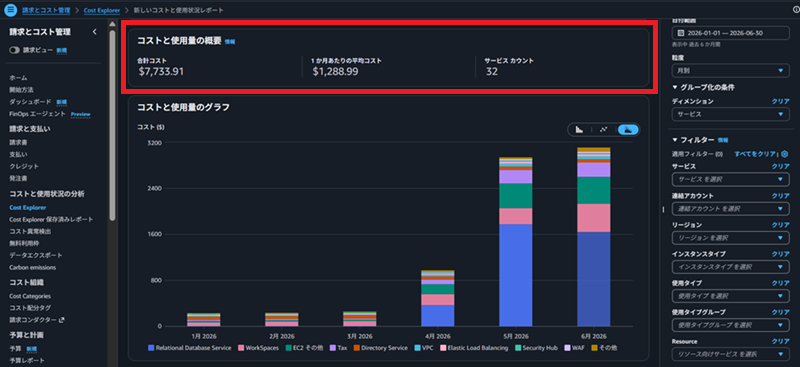Viewport: 800px width, 367px height.
Task: Click calendar icon in date range field
Action: [x=681, y=33]
